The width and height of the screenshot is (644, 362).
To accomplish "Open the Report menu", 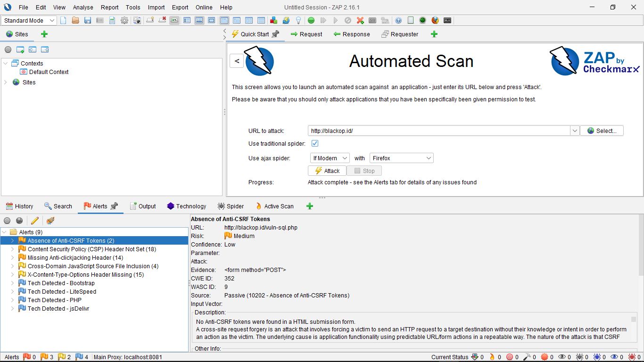I will (x=109, y=7).
